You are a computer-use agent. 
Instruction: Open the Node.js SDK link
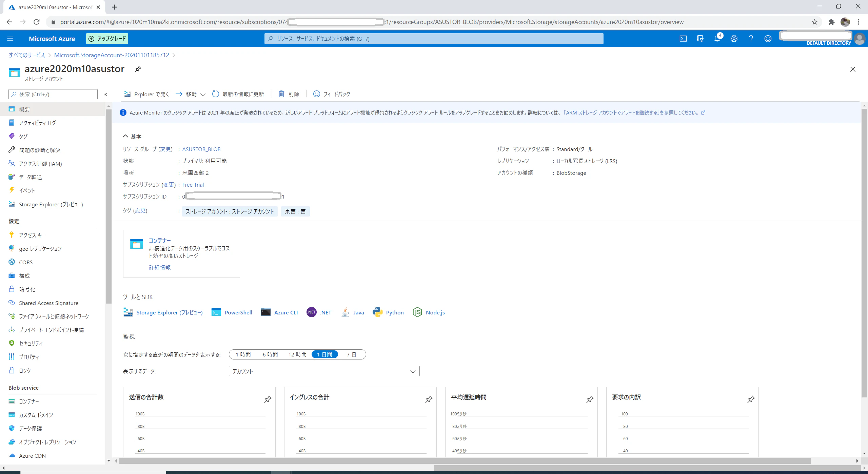pos(429,312)
